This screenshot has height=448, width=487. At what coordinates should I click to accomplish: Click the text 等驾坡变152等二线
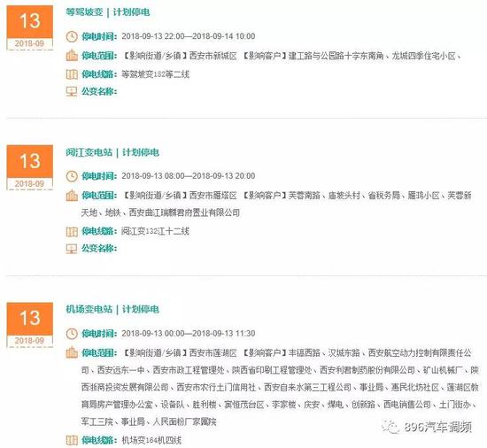tap(155, 74)
